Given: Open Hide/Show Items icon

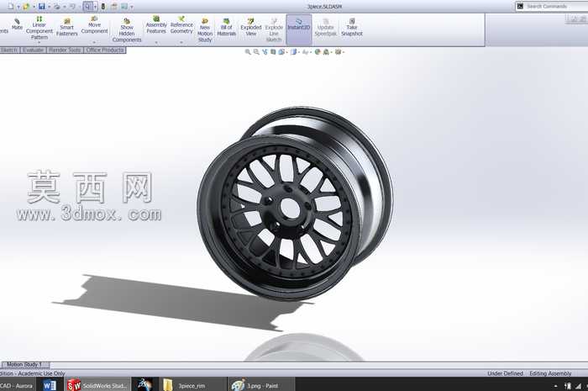Looking at the screenshot, I should pyautogui.click(x=305, y=52).
